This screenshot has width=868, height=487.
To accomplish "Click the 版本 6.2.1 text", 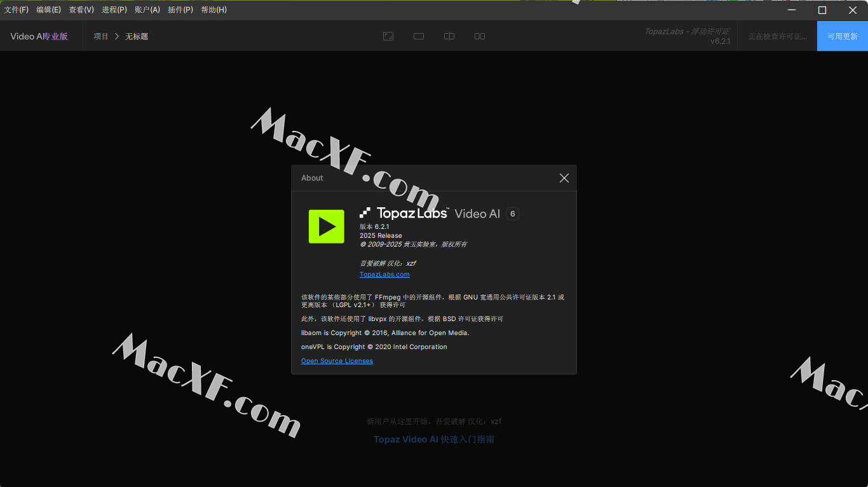I will [374, 226].
